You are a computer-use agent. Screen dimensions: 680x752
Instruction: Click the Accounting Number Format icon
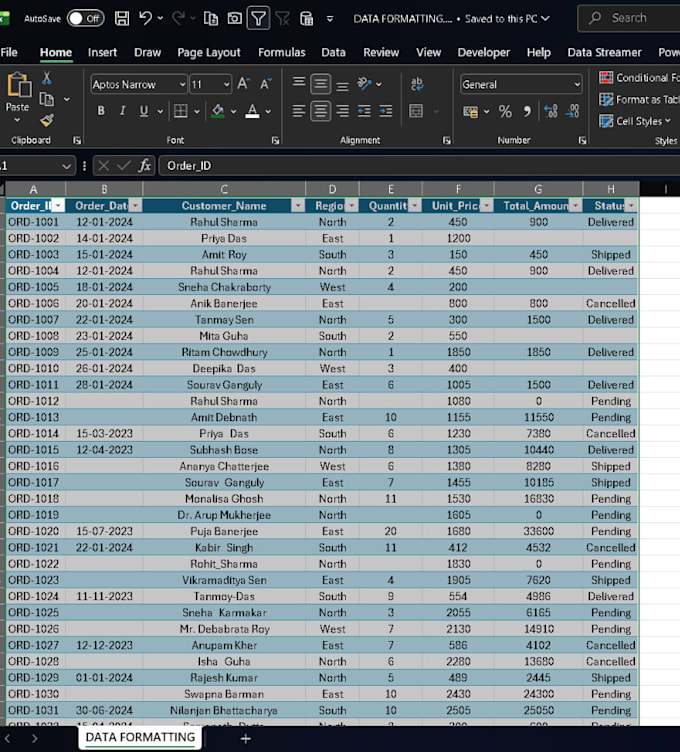[x=470, y=112]
